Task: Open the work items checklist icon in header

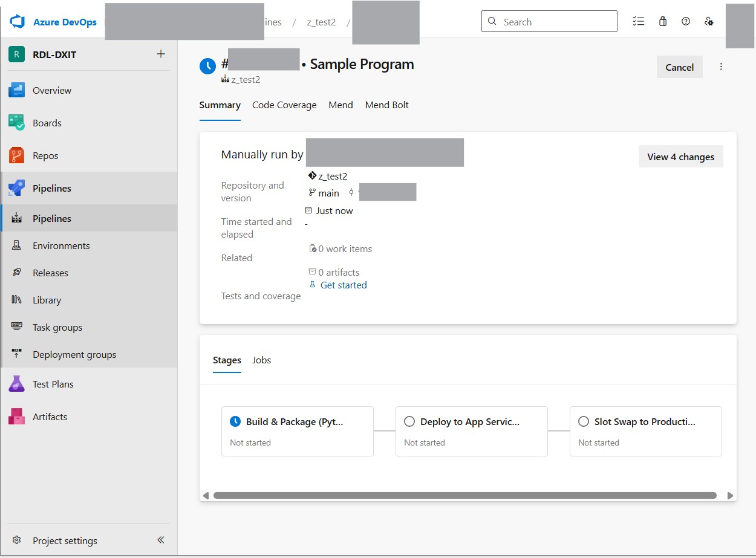Action: (639, 21)
